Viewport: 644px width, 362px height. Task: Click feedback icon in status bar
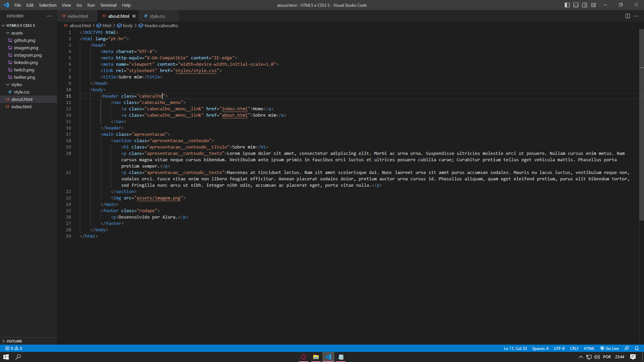click(627, 348)
